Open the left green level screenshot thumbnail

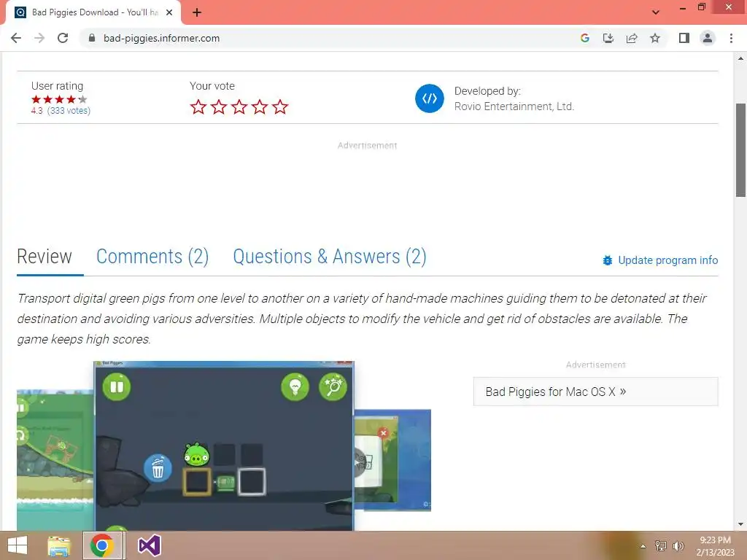coord(55,460)
